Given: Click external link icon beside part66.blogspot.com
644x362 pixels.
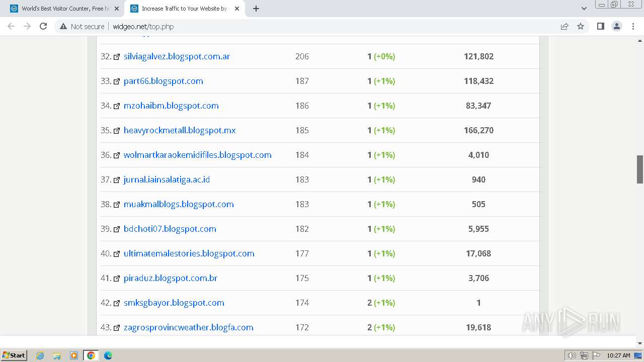Looking at the screenshot, I should click(117, 81).
